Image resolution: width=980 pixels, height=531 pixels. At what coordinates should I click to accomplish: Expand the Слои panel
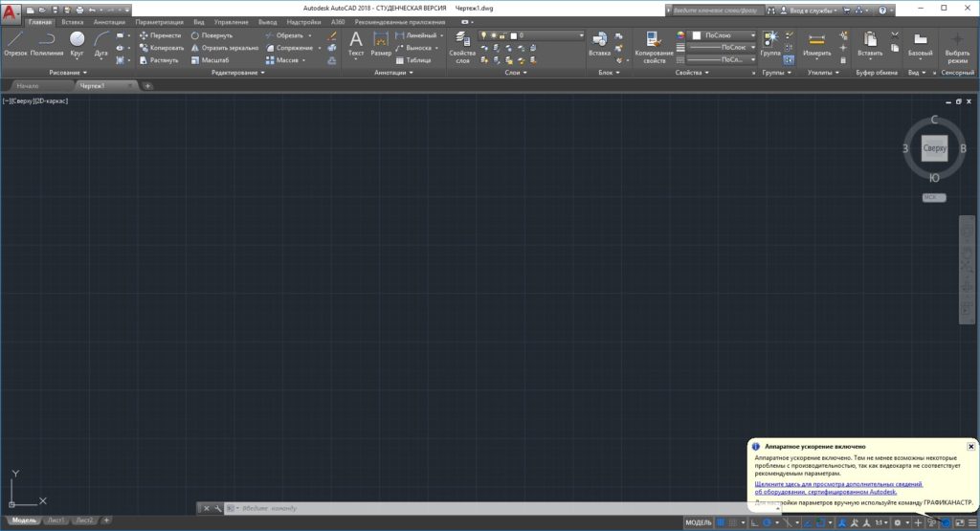pos(516,73)
